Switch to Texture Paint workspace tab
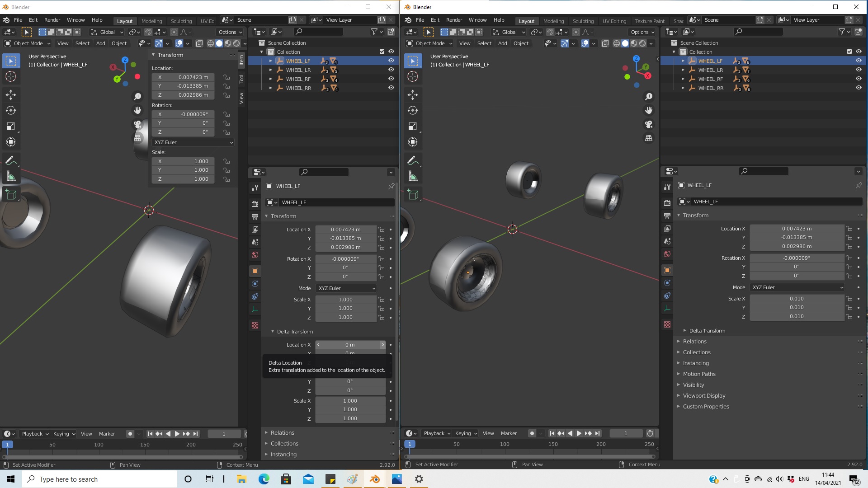 (650, 21)
